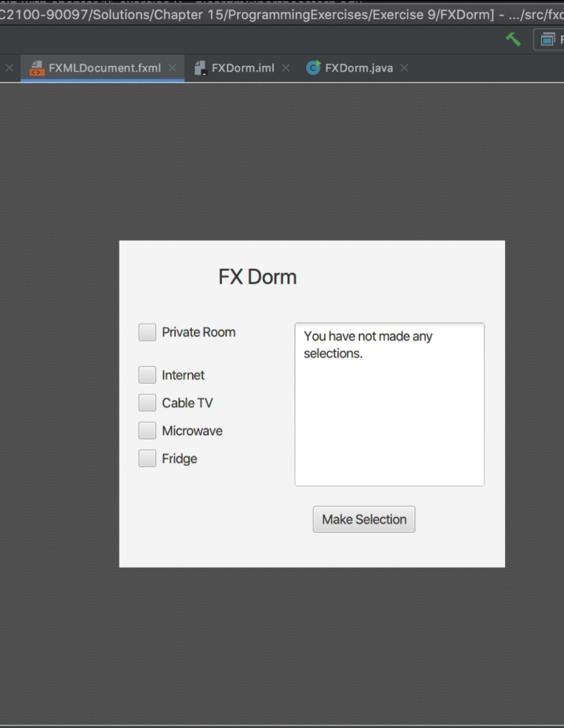Click inside the selections text area
564x728 pixels.
click(389, 405)
